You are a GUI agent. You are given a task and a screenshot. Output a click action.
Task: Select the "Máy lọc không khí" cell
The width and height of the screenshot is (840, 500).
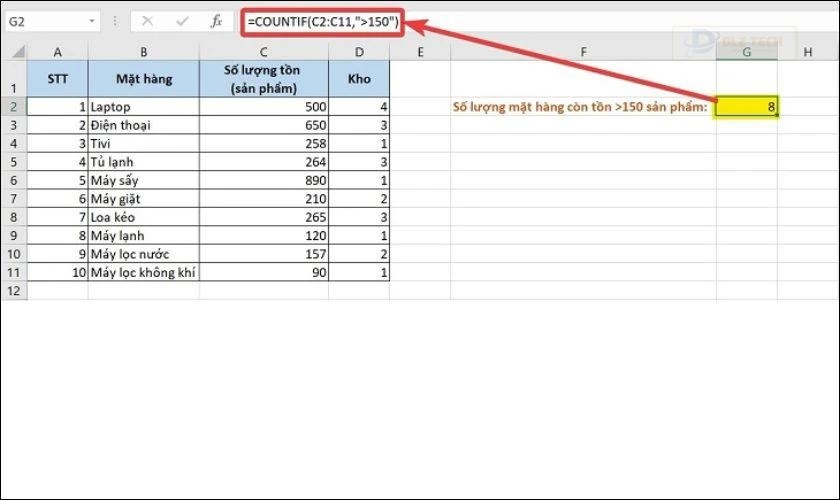[143, 272]
